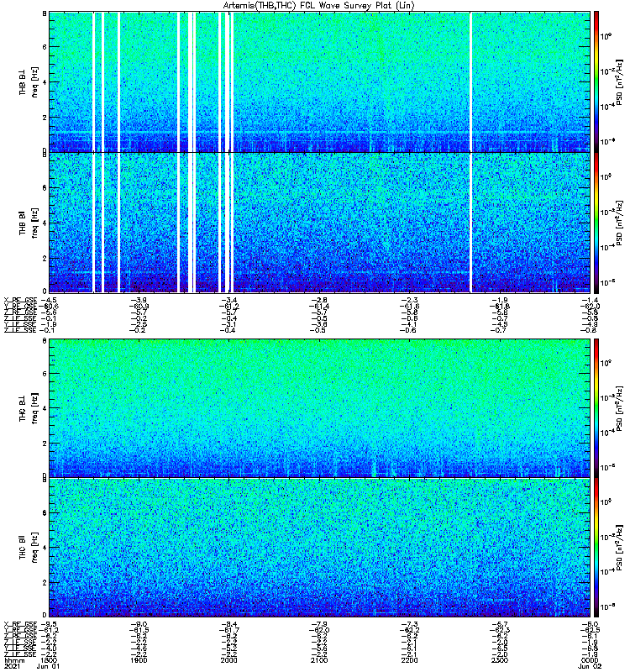Click the THB X position value "-3.9"

pos(139,300)
